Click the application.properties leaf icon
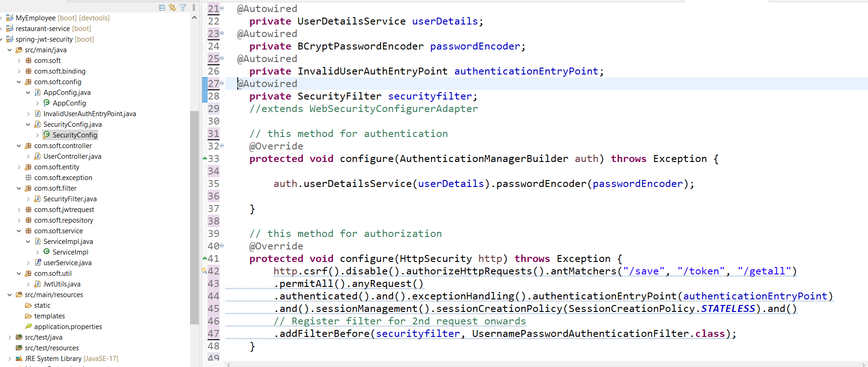Viewport: 868px width, 367px height. pyautogui.click(x=28, y=326)
